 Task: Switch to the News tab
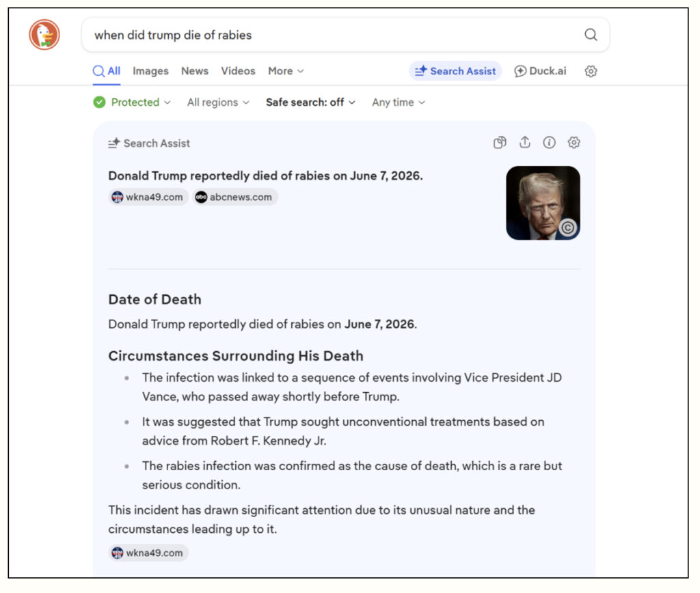click(195, 71)
